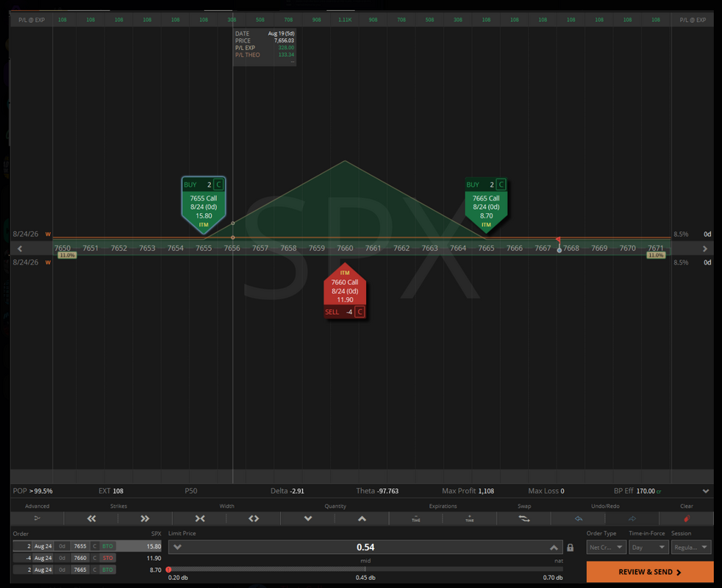
Task: Click quantity 2 on the 7655 order row
Action: [x=23, y=546]
